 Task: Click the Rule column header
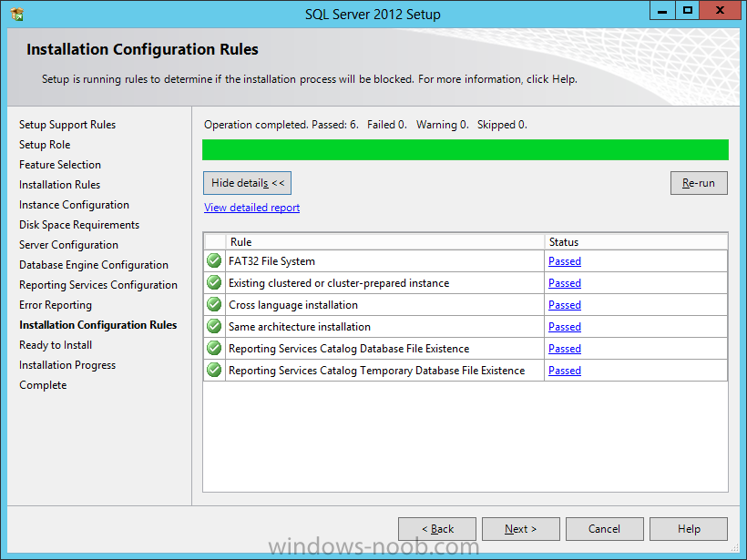pyautogui.click(x=385, y=242)
